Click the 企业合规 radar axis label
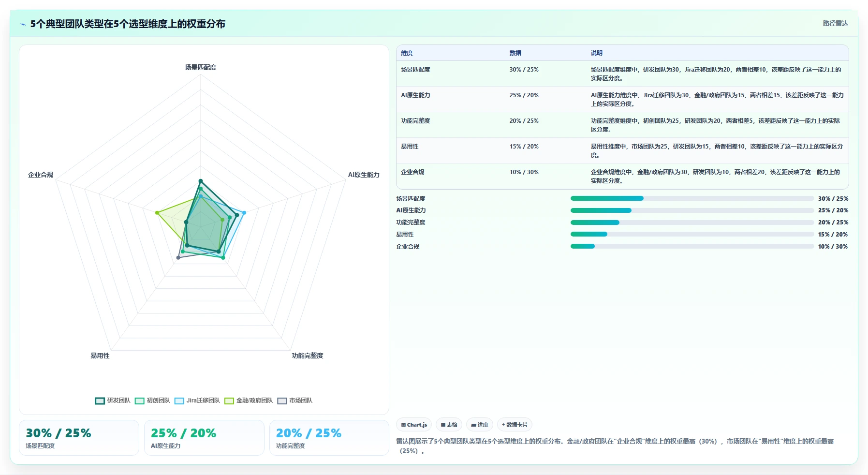The height and width of the screenshot is (475, 868). (41, 175)
